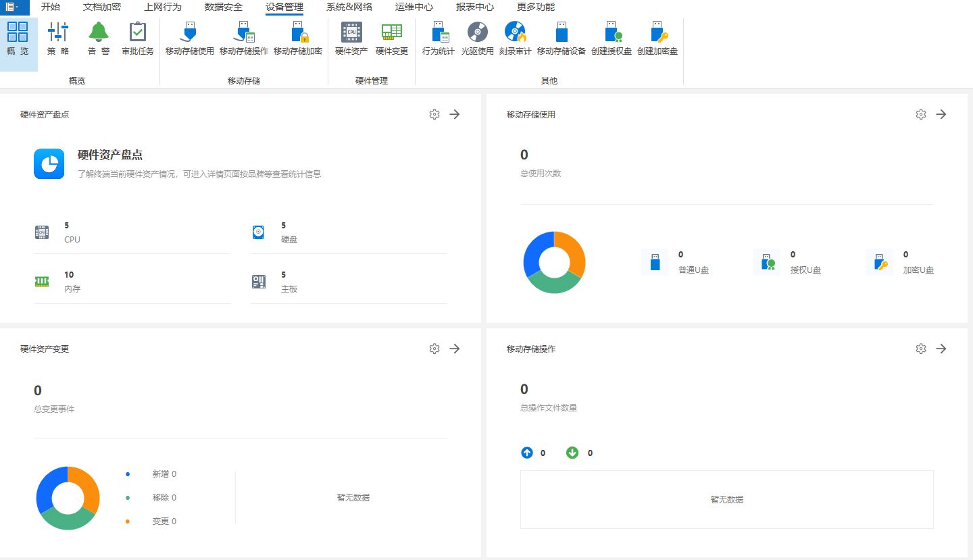Open details arrow of 硬件资产盘点 card
Screen dimensions: 973x560
point(455,114)
